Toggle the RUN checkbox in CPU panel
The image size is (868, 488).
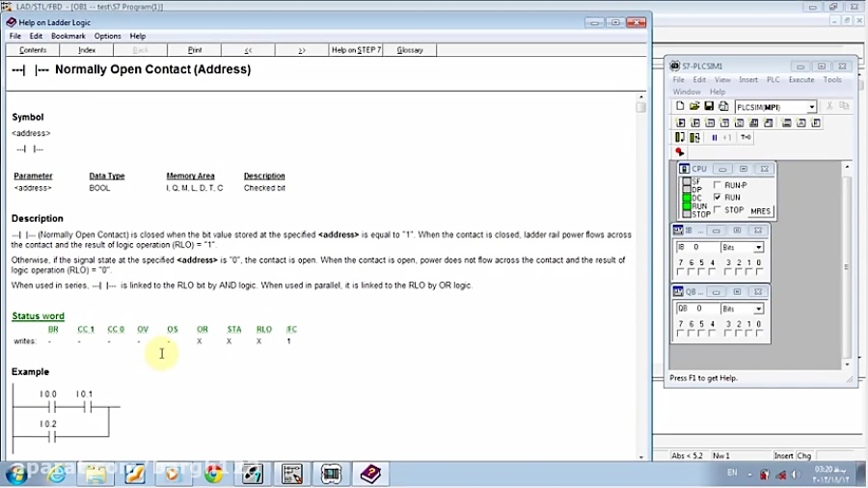(717, 197)
